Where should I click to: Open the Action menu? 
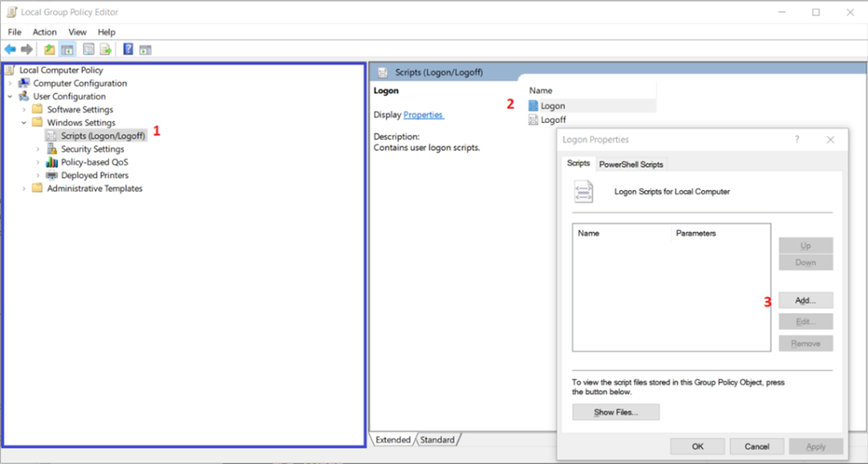tap(45, 32)
